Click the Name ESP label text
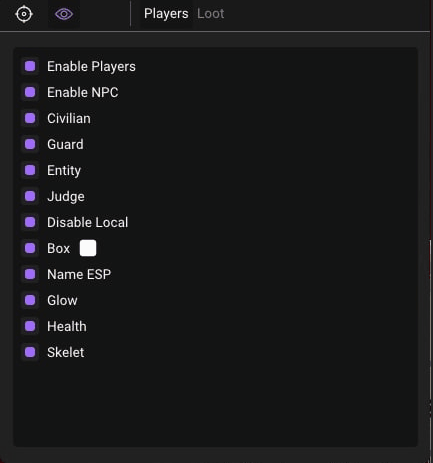 [x=79, y=274]
